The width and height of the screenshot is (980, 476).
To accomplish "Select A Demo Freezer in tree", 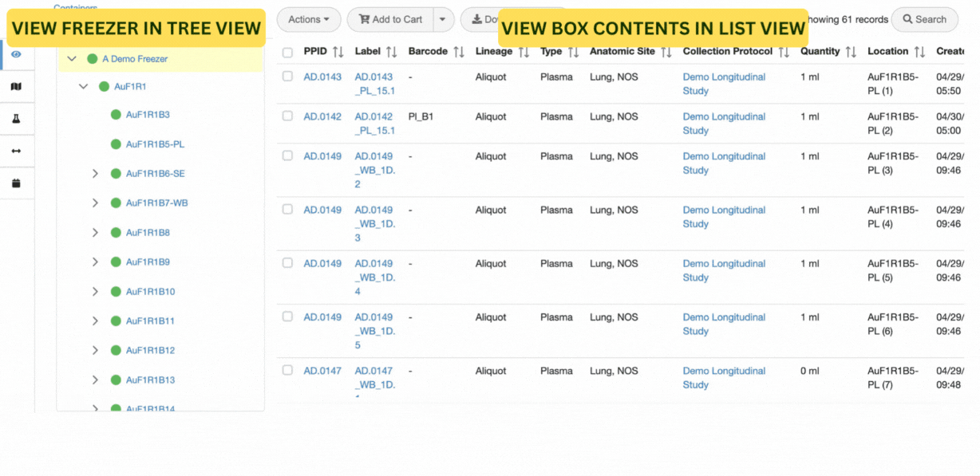I will coord(135,59).
